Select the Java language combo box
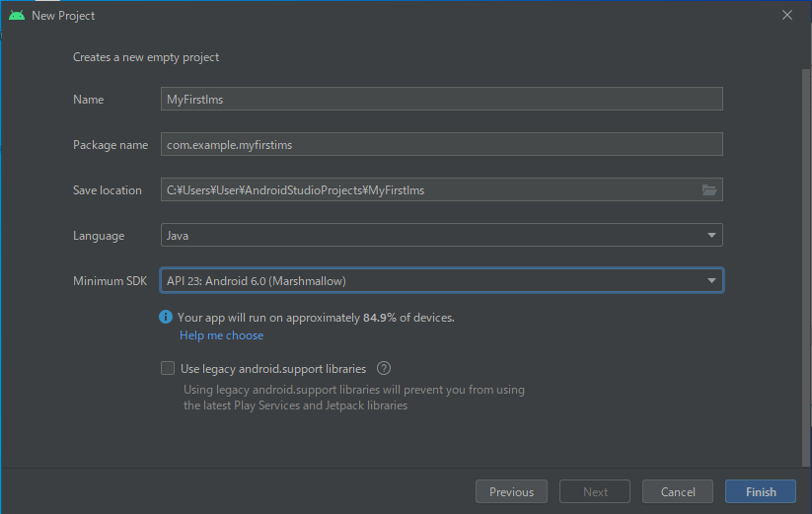Screen dimensions: 812x514 click(442, 235)
